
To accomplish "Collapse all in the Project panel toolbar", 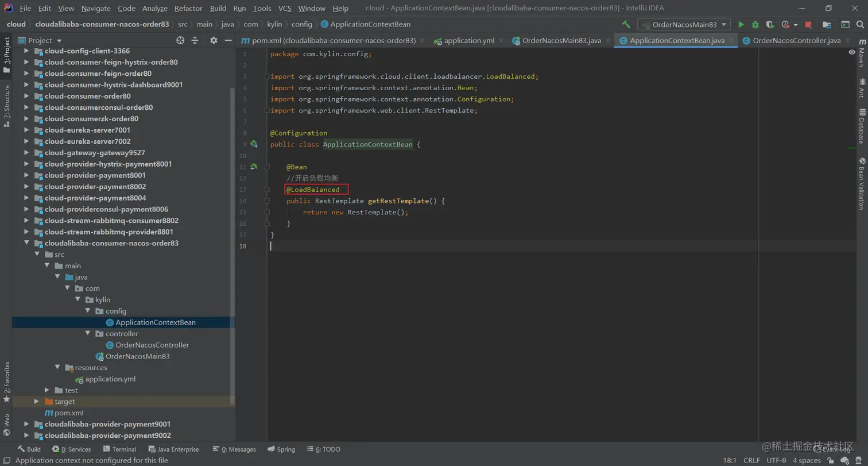I will coord(195,40).
